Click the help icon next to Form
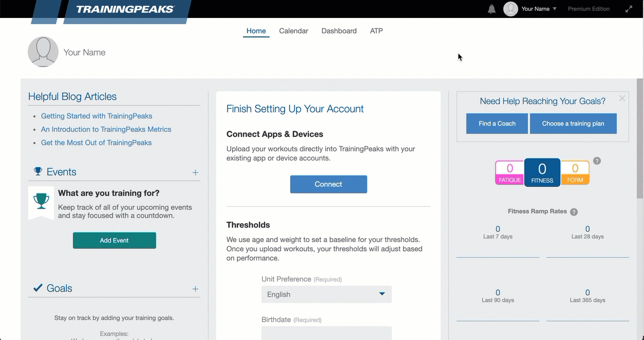Screen dimensions: 644x340 pos(597,161)
